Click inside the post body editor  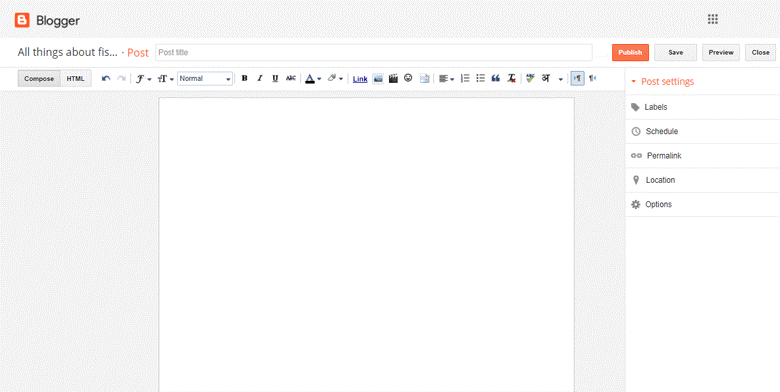[x=367, y=244]
